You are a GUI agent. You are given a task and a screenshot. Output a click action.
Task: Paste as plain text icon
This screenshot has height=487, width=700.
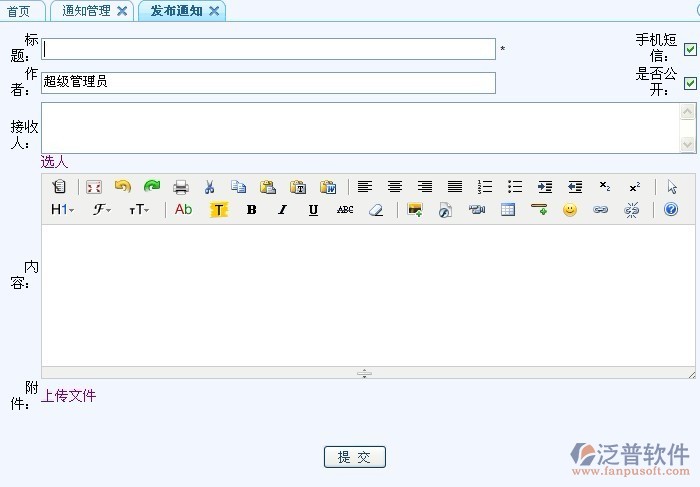tap(298, 187)
